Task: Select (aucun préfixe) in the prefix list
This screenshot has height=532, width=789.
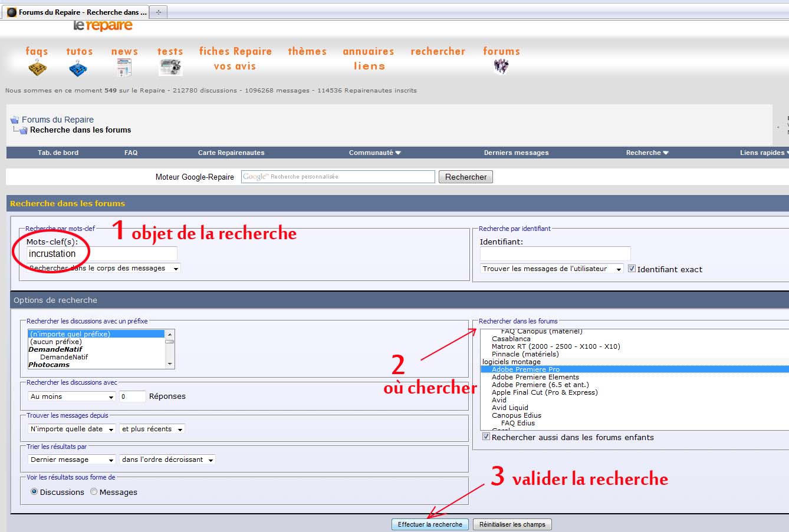Action: tap(96, 342)
